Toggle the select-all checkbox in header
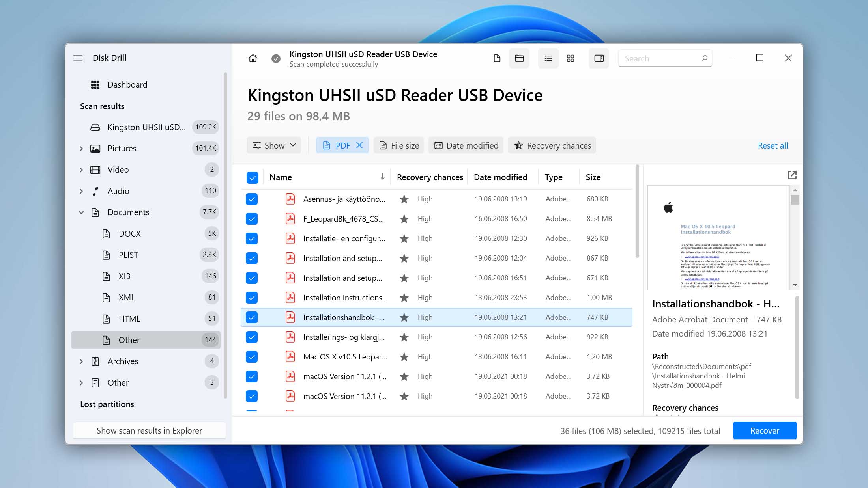Viewport: 868px width, 488px height. tap(252, 177)
